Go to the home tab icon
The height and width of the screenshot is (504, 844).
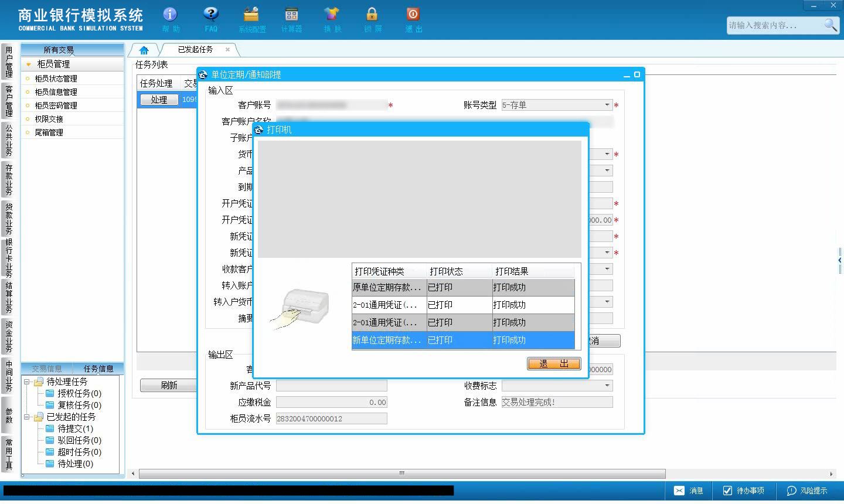(x=144, y=50)
